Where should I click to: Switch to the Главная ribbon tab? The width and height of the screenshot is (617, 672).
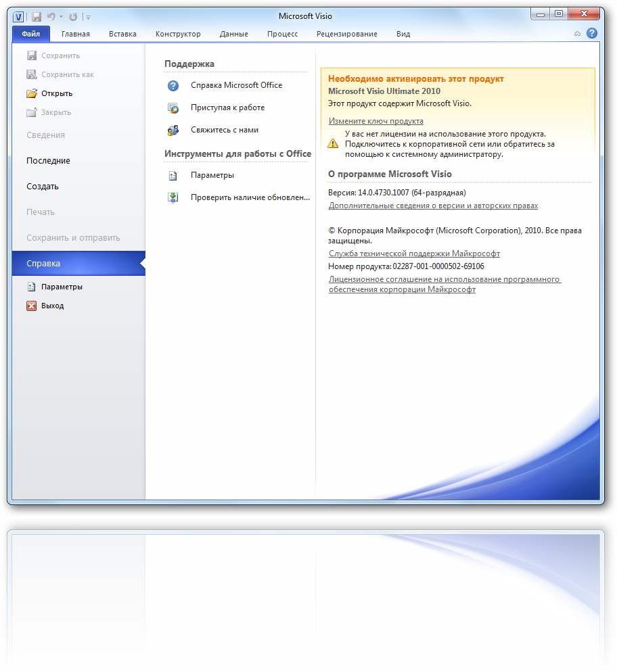[76, 34]
